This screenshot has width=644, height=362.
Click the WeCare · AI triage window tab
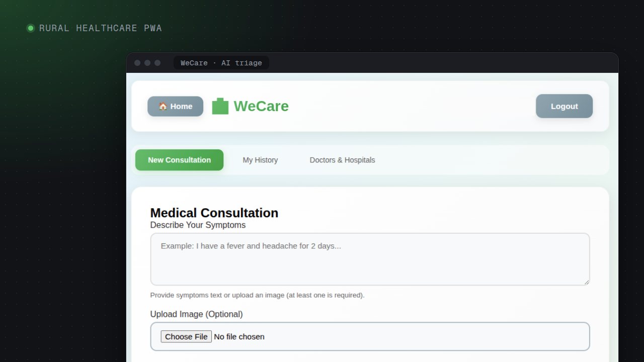pos(221,63)
